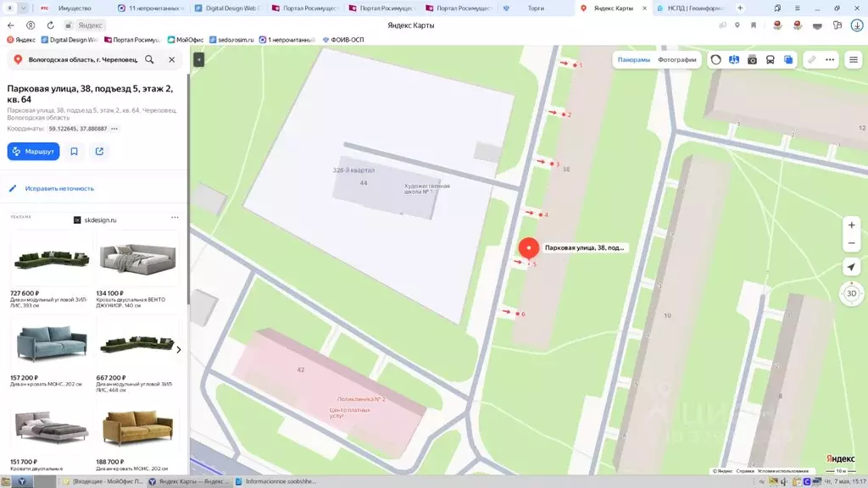Toggle the road cameras layer
The width and height of the screenshot is (868, 488).
point(752,60)
